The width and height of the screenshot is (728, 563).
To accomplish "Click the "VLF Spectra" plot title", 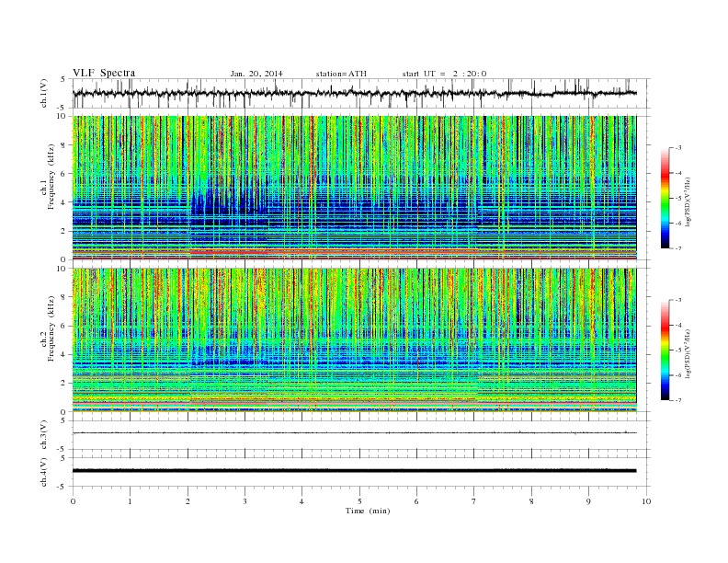I will pyautogui.click(x=104, y=73).
